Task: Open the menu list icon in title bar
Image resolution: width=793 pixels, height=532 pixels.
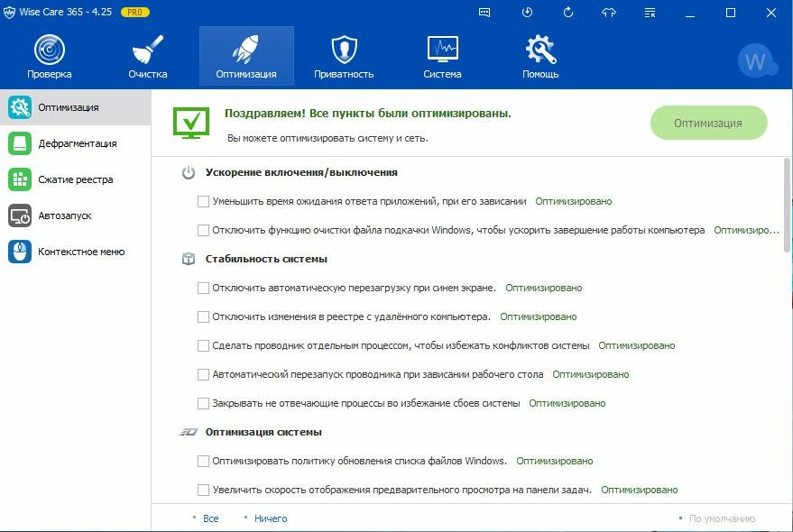Action: tap(650, 13)
